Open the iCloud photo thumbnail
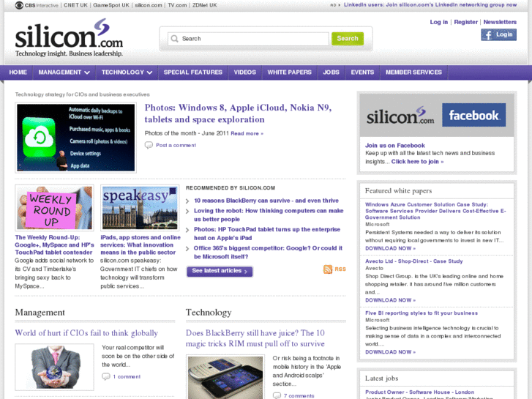 (x=75, y=138)
